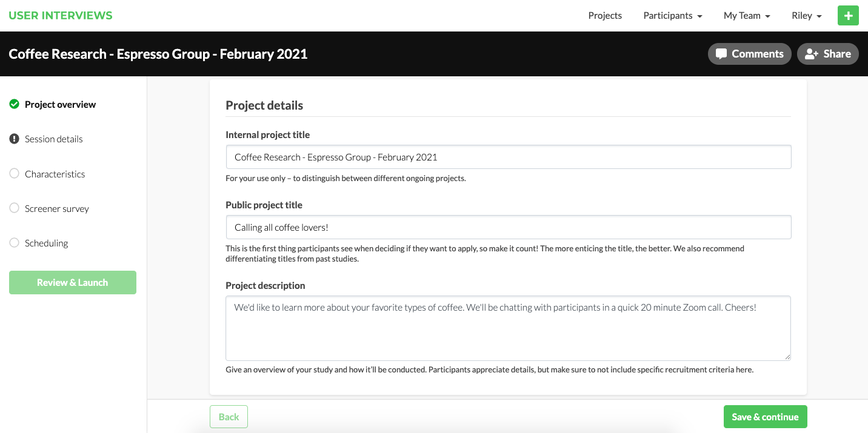Click the Public project title field
The image size is (868, 433).
(509, 227)
